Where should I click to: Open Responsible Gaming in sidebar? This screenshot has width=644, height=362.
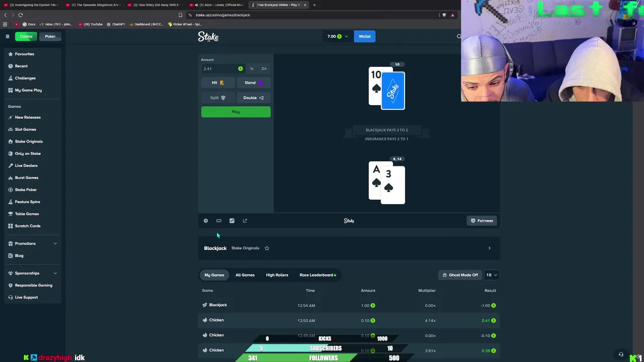pos(33,285)
